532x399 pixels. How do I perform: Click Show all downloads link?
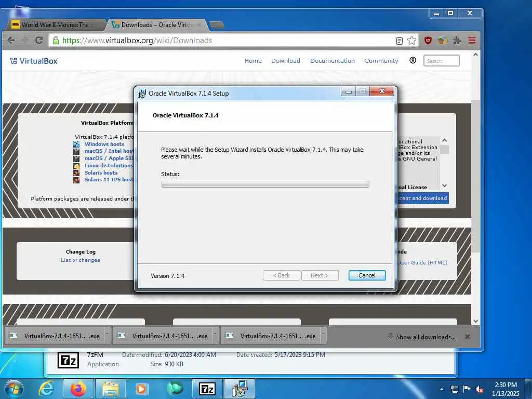(426, 337)
